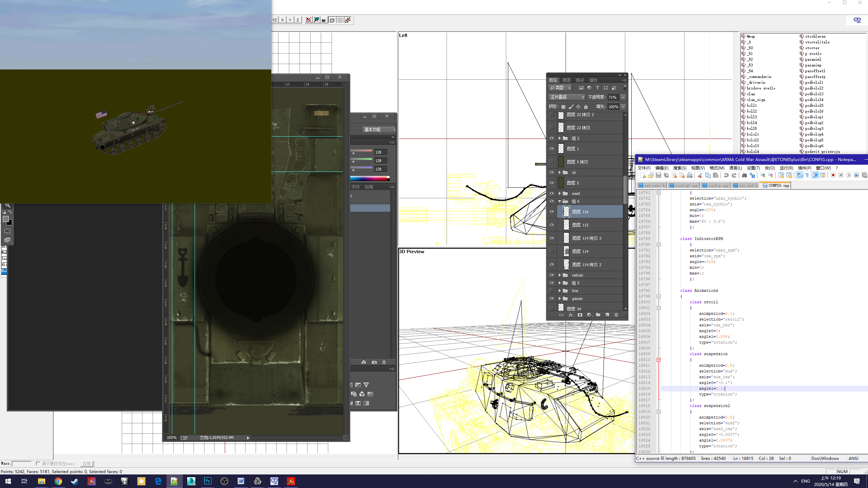Screen dimensions: 868x488
Task: Toggle Show all characters pilcrow icon
Action: (807, 175)
